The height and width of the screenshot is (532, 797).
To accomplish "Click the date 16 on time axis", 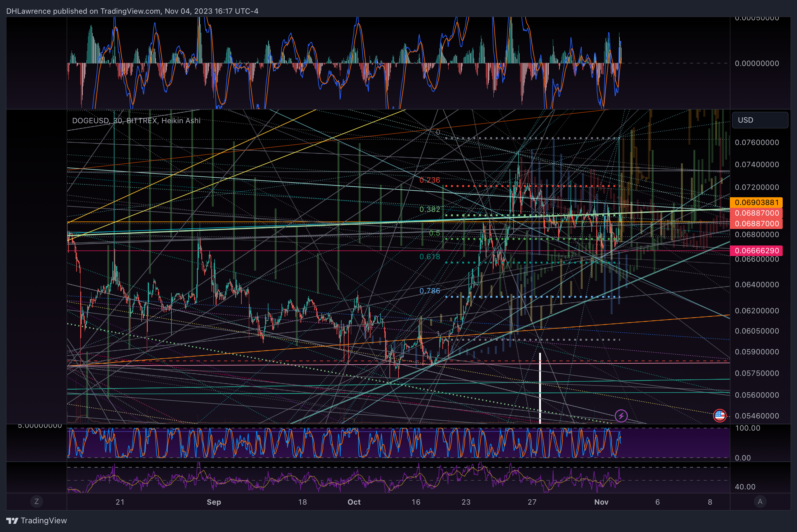I will coord(416,502).
